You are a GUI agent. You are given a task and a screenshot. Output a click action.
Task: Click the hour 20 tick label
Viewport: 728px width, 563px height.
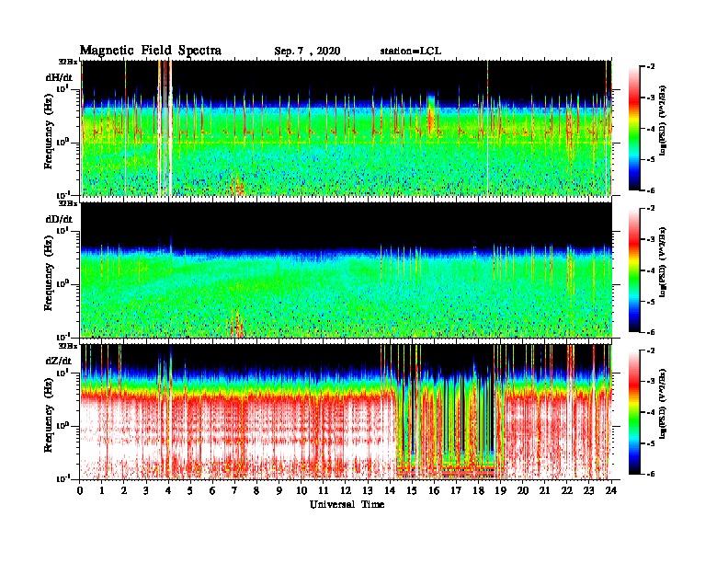tap(523, 490)
